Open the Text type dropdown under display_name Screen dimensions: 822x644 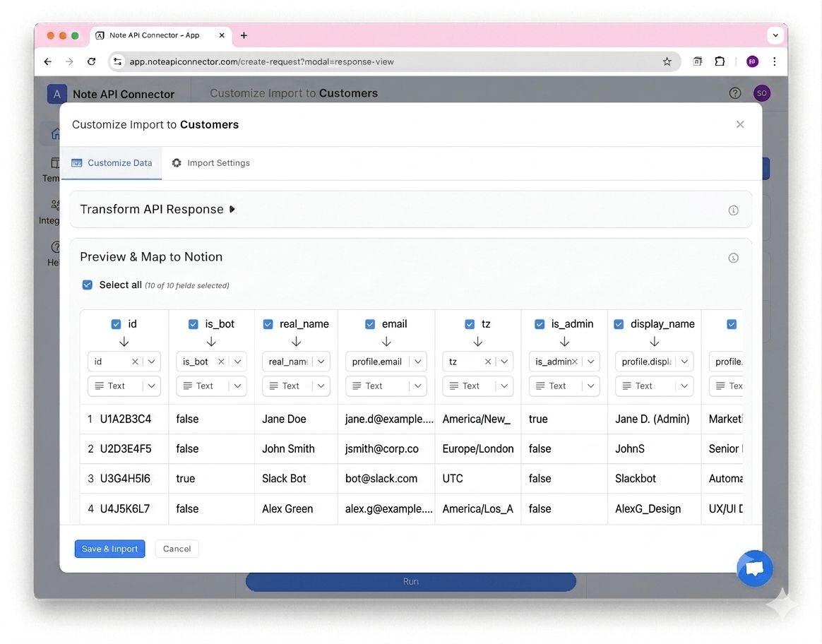(x=654, y=386)
